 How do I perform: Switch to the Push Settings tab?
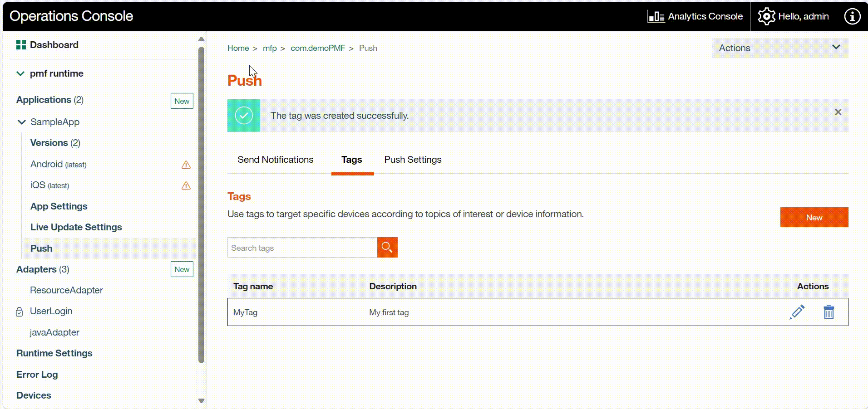click(413, 160)
